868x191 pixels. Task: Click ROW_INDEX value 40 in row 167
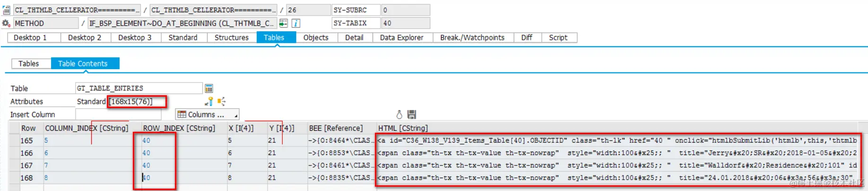[x=184, y=165]
